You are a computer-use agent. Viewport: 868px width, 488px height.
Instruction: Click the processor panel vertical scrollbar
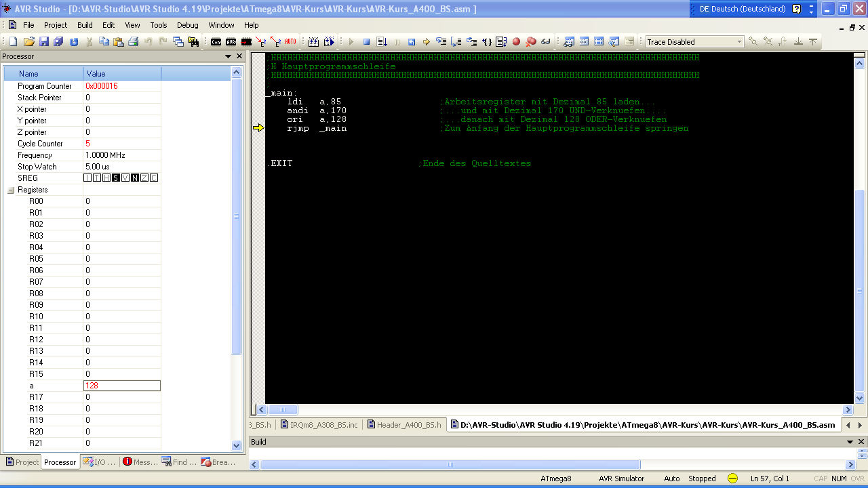pyautogui.click(x=237, y=217)
